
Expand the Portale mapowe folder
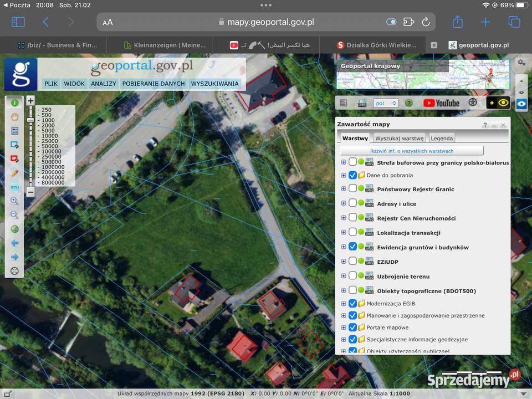(x=344, y=328)
